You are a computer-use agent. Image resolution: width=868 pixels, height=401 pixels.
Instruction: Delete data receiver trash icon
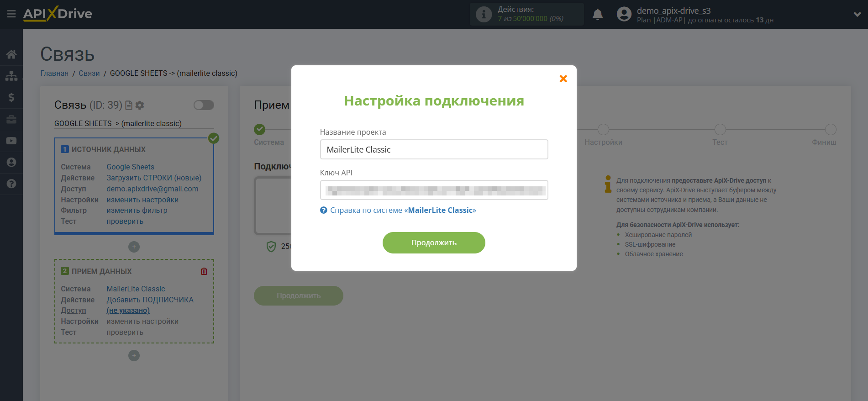click(204, 271)
